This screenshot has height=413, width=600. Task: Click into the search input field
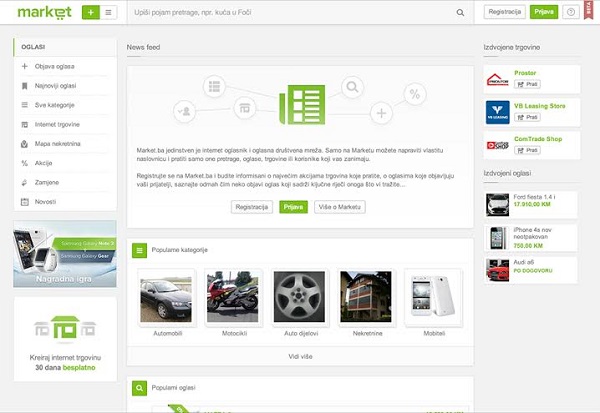pyautogui.click(x=293, y=13)
